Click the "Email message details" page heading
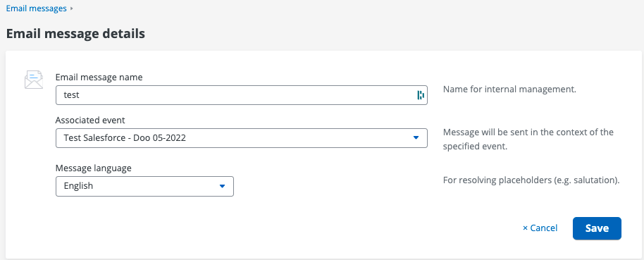The image size is (644, 260). [x=75, y=34]
